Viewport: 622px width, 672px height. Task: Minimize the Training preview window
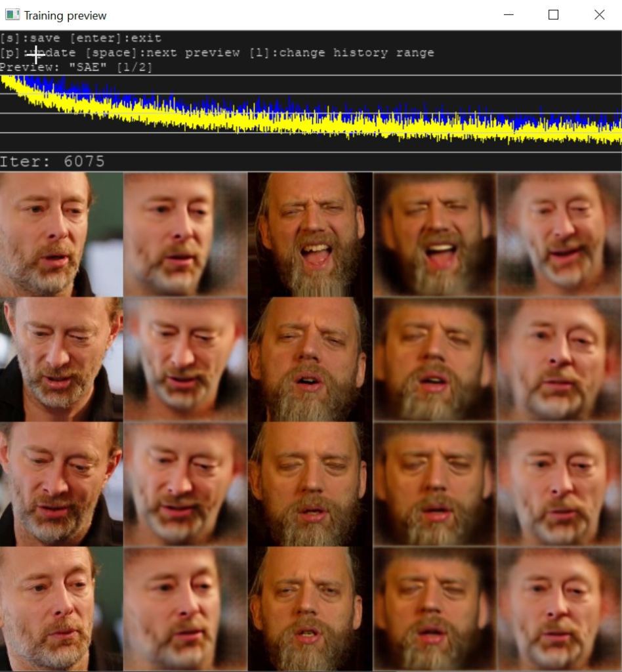click(x=508, y=14)
